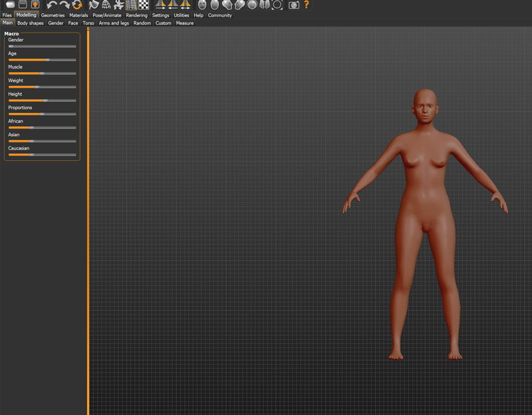This screenshot has height=415, width=532.
Task: Open the Measure sub-tab
Action: coord(184,23)
